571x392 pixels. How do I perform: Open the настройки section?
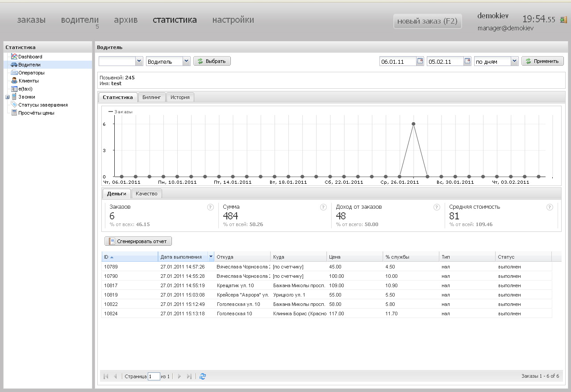click(x=233, y=20)
